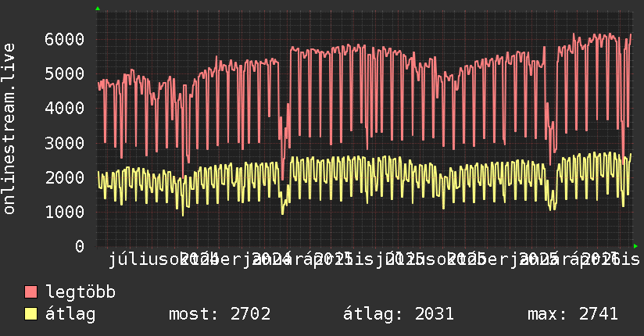644x336 pixels.
Task: Click the red legtöbb legend swatch
Action: tap(30, 292)
